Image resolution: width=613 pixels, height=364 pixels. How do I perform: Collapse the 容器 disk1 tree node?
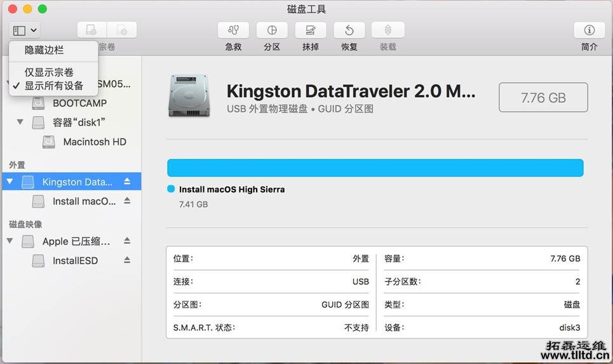coord(20,122)
